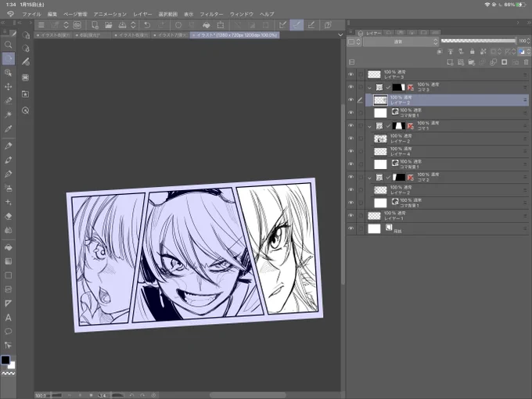This screenshot has height=399, width=532.
Task: Collapse the コマ 3 frame folder
Action: 370,88
